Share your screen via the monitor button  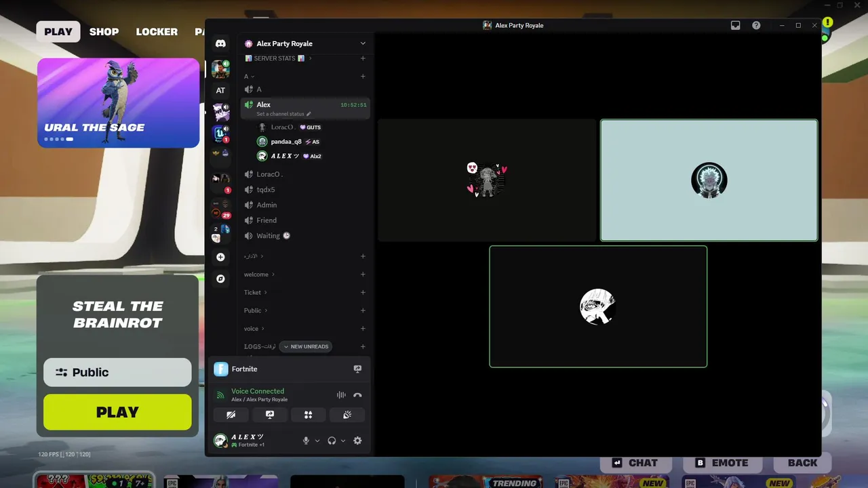coord(270,415)
